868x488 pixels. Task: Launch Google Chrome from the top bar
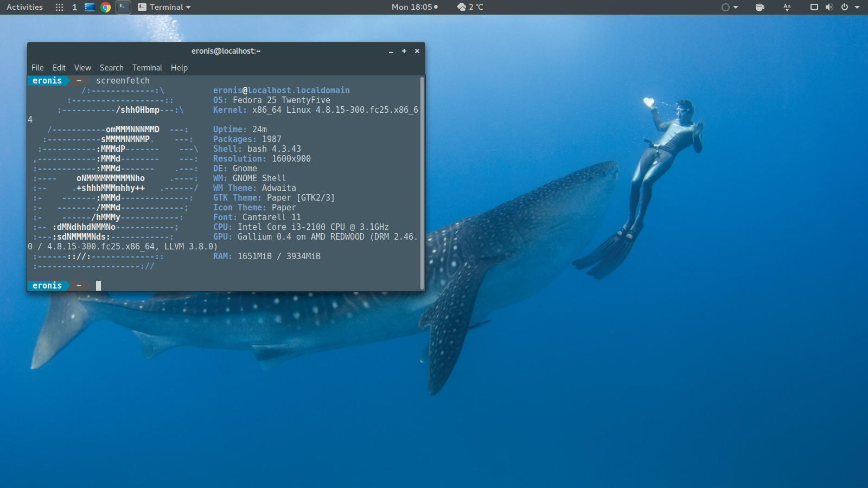(x=106, y=7)
